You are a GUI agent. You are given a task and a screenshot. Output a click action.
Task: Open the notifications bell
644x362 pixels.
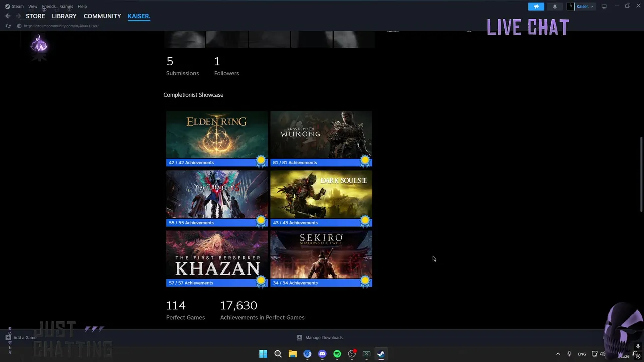coord(555,6)
